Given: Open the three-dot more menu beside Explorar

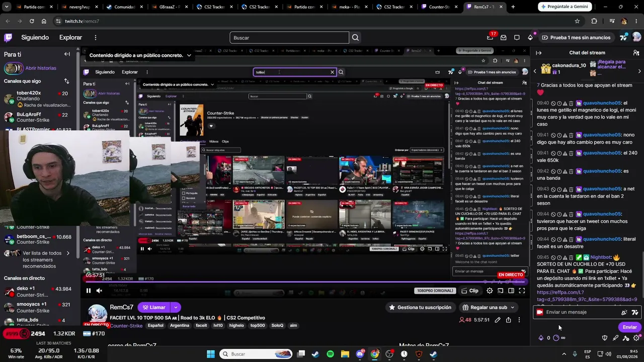Looking at the screenshot, I should click(x=96, y=37).
